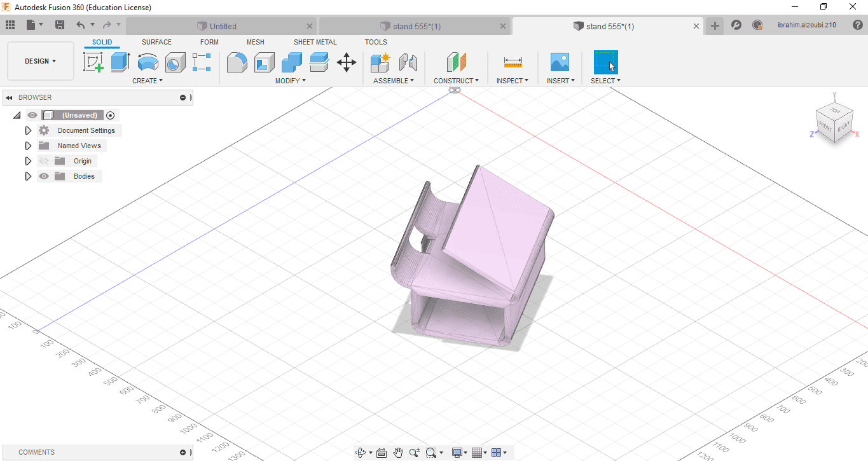868x461 pixels.
Task: Select the Joint tool
Action: [408, 62]
